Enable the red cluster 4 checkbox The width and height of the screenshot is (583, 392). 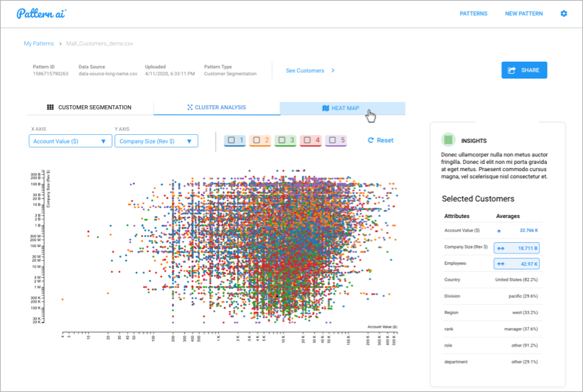(307, 141)
